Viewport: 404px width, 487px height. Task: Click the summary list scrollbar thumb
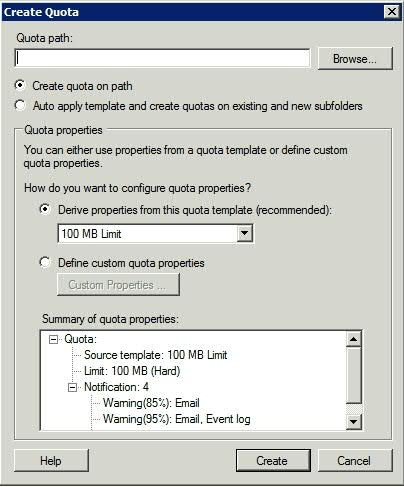click(353, 375)
